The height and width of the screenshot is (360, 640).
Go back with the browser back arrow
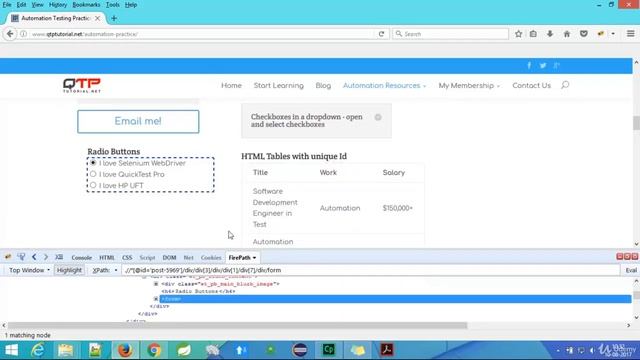pos(10,34)
